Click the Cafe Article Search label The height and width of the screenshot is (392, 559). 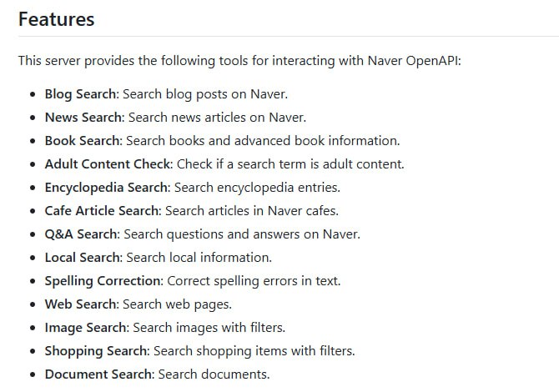click(x=103, y=210)
